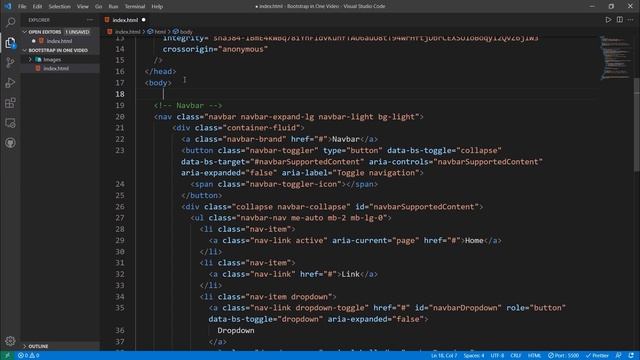Open the File menu
Screen dimensions: 640x360
coord(22,7)
